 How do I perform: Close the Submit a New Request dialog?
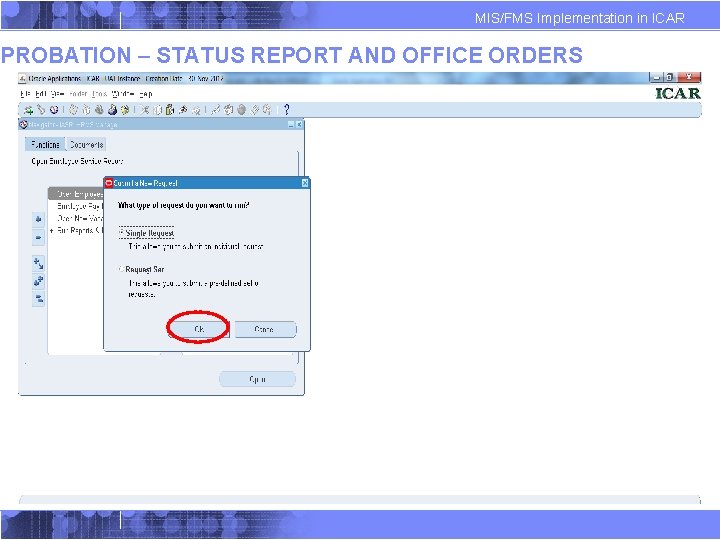[x=305, y=183]
